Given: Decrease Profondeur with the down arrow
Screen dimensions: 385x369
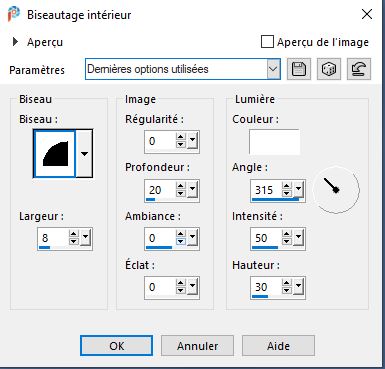Looking at the screenshot, I should (180, 193).
